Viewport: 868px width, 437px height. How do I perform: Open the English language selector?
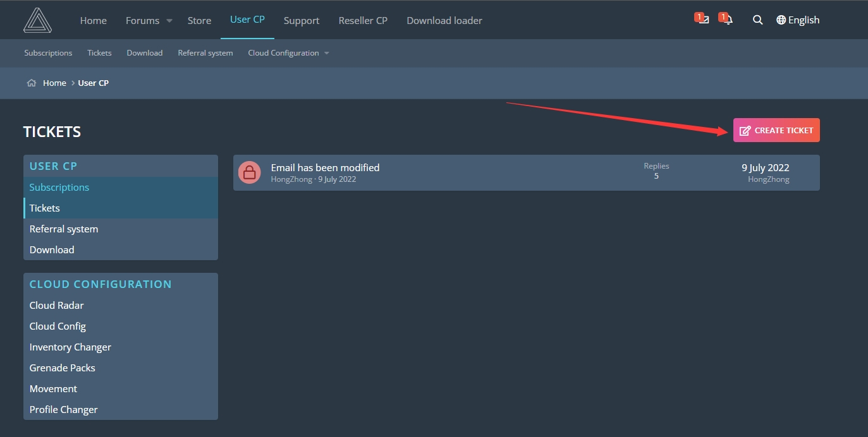point(798,20)
